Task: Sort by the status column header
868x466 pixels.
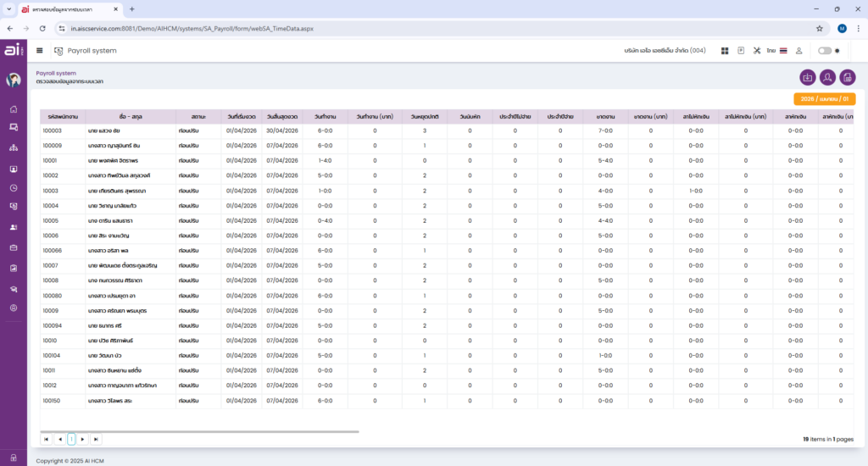Action: 198,117
